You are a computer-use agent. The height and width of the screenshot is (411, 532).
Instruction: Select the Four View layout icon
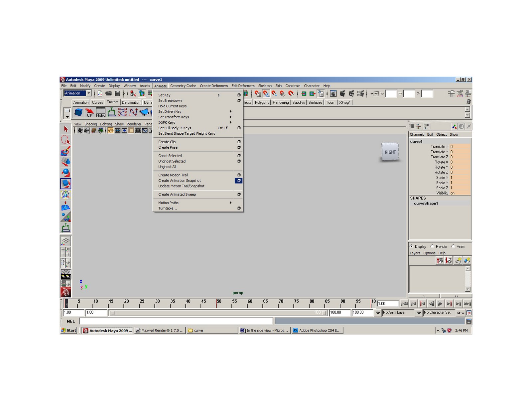(x=66, y=252)
